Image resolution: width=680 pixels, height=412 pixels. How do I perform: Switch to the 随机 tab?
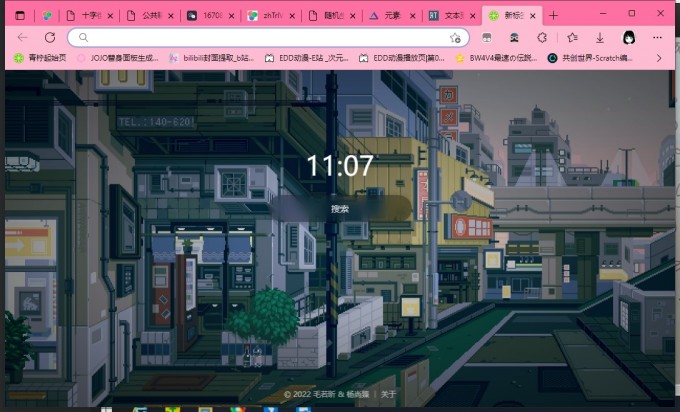click(x=327, y=16)
